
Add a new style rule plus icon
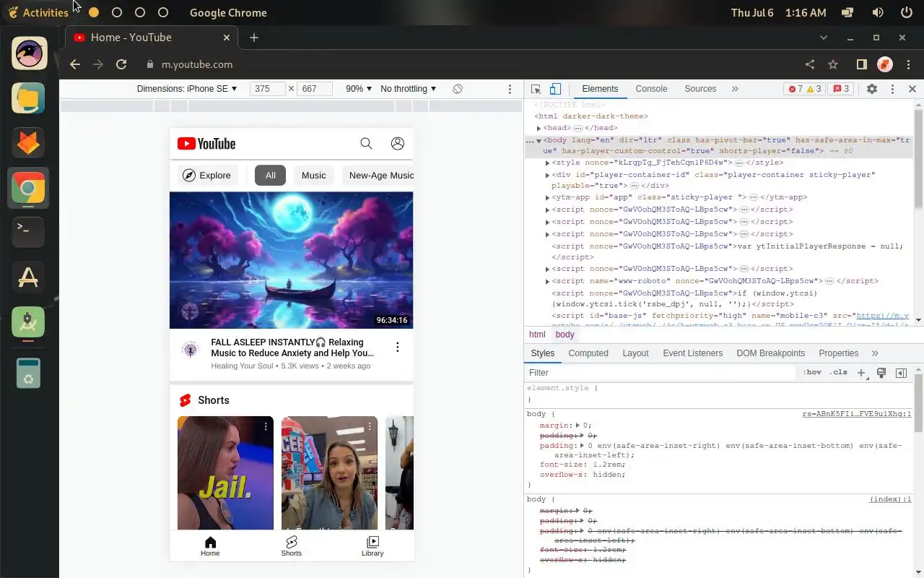[x=860, y=373]
